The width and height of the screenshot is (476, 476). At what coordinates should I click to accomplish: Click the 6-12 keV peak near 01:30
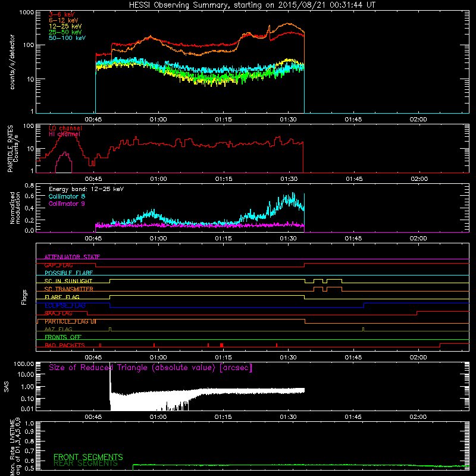(x=288, y=23)
